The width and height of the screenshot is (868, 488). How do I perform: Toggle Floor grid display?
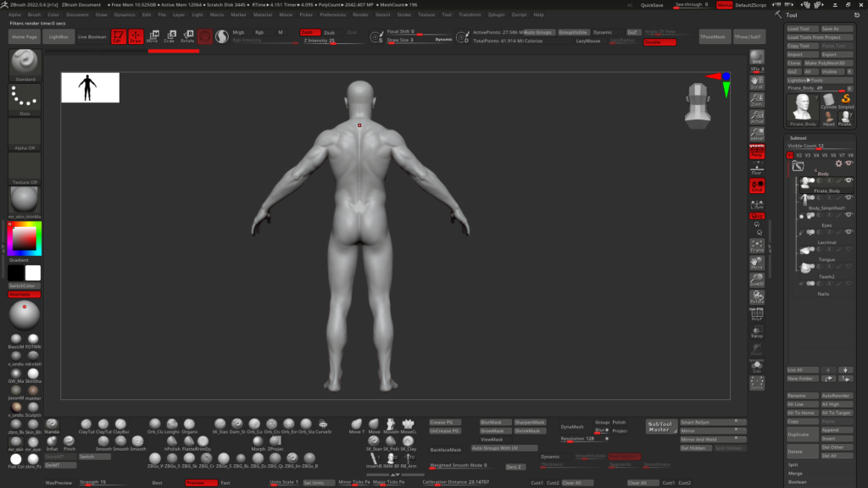[x=757, y=169]
